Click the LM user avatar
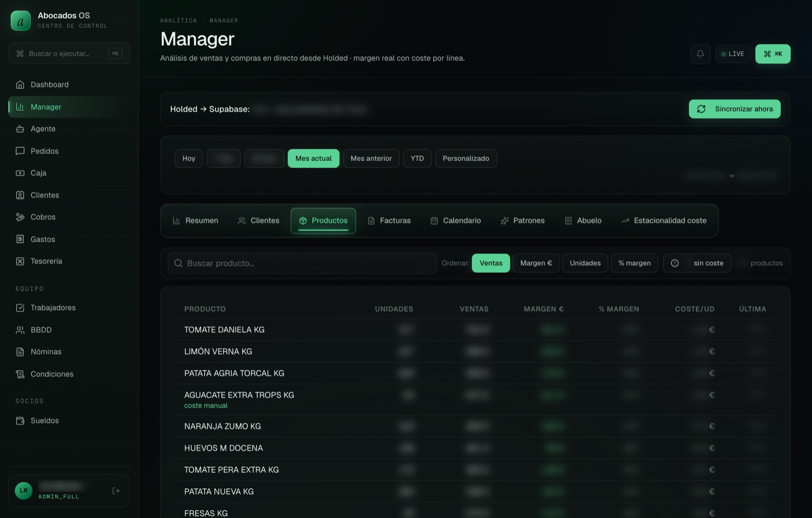This screenshot has height=518, width=812. click(24, 490)
